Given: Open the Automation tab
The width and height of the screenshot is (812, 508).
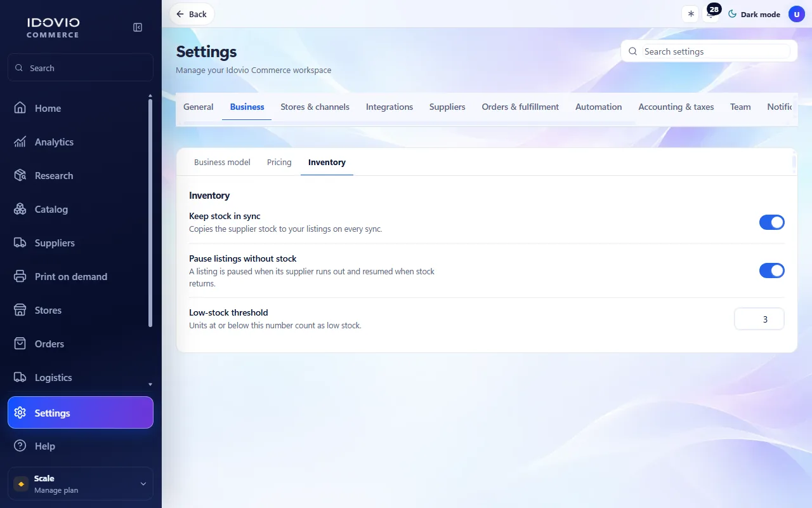Looking at the screenshot, I should [598, 107].
